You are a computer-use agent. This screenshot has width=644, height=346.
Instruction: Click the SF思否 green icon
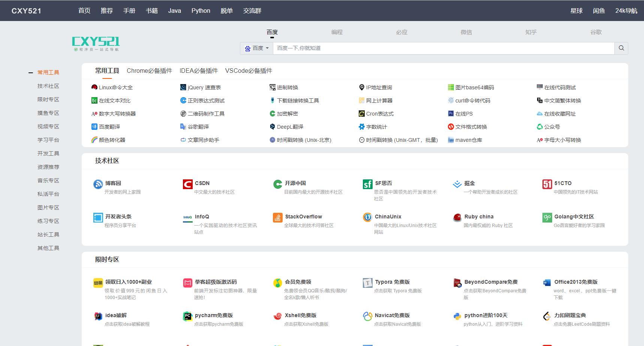point(367,184)
